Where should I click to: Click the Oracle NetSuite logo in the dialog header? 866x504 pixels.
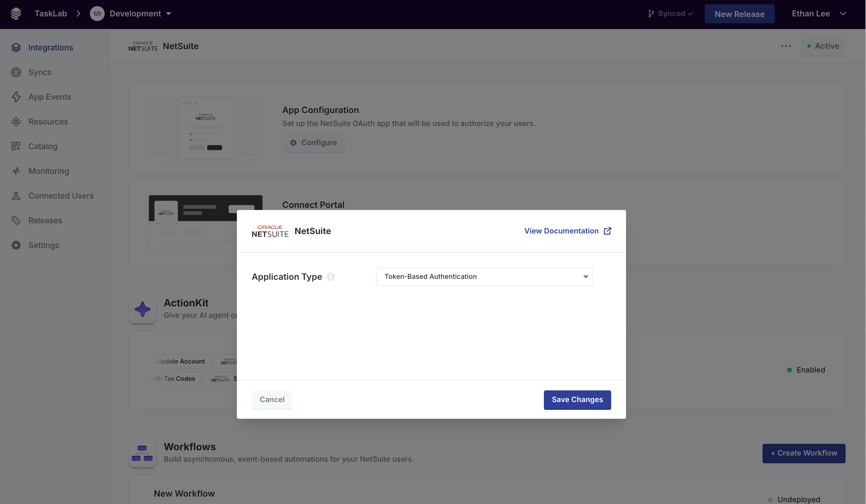(270, 231)
